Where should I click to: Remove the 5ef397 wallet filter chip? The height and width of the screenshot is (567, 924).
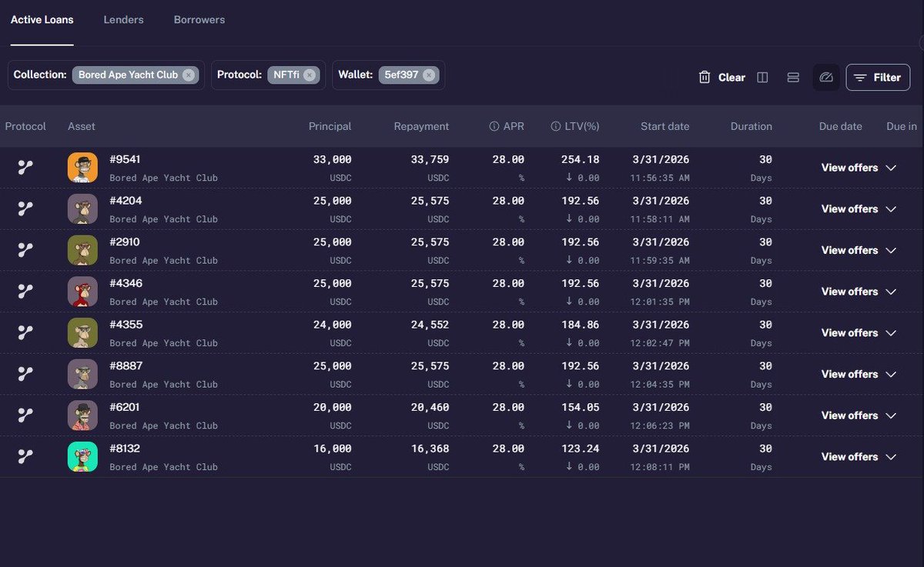click(429, 75)
